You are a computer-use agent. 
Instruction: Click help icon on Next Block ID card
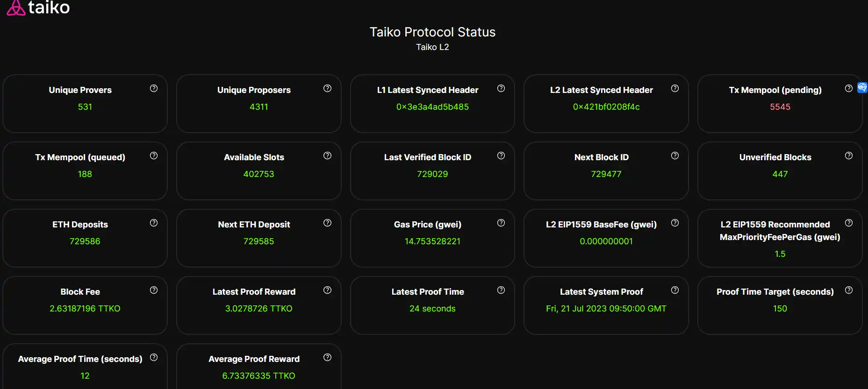[x=675, y=156]
